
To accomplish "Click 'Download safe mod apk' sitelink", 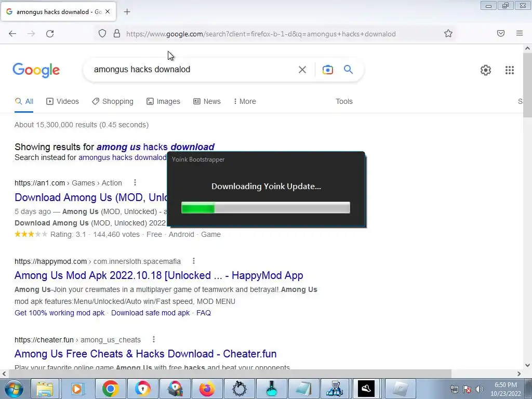I will point(150,313).
